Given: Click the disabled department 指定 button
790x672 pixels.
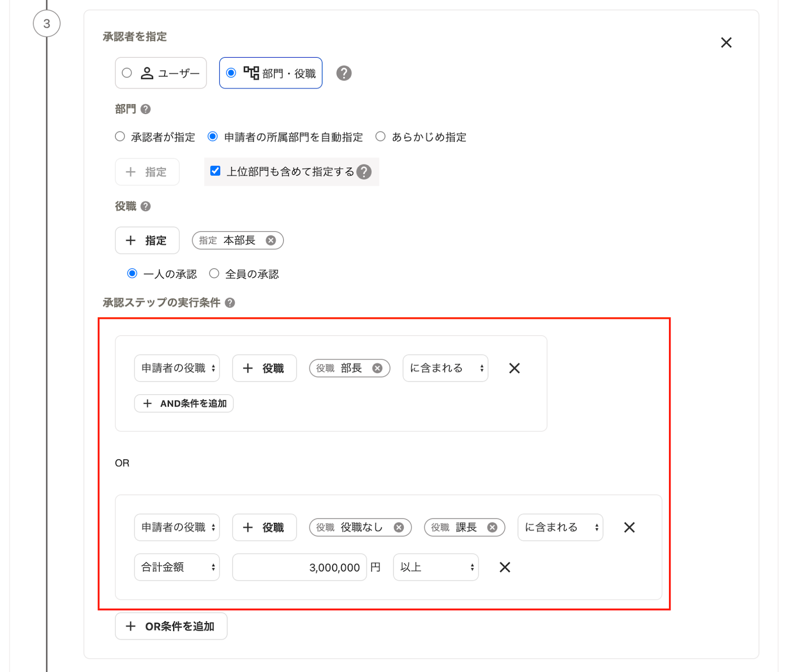Looking at the screenshot, I should pos(147,172).
